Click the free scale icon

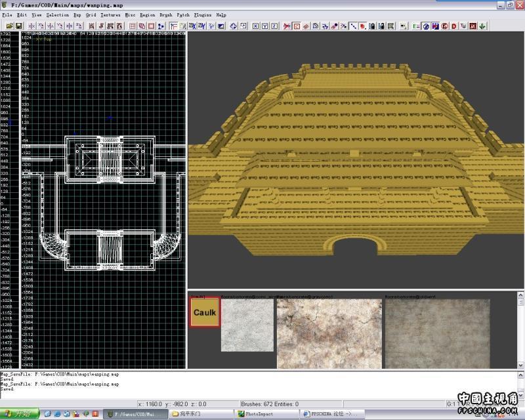click(x=243, y=26)
